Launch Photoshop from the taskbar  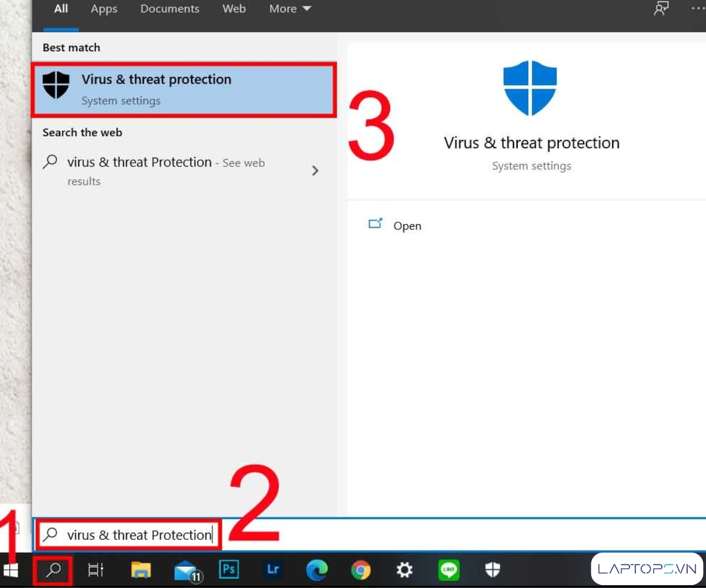pyautogui.click(x=229, y=570)
